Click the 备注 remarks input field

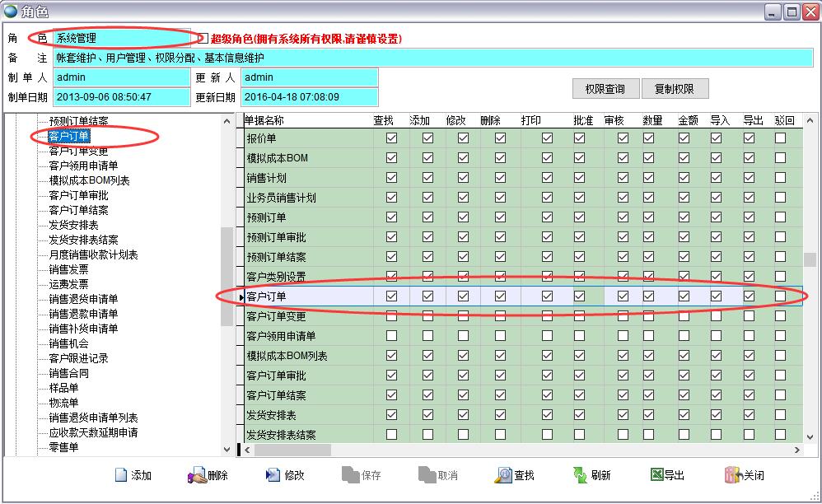tap(432, 58)
